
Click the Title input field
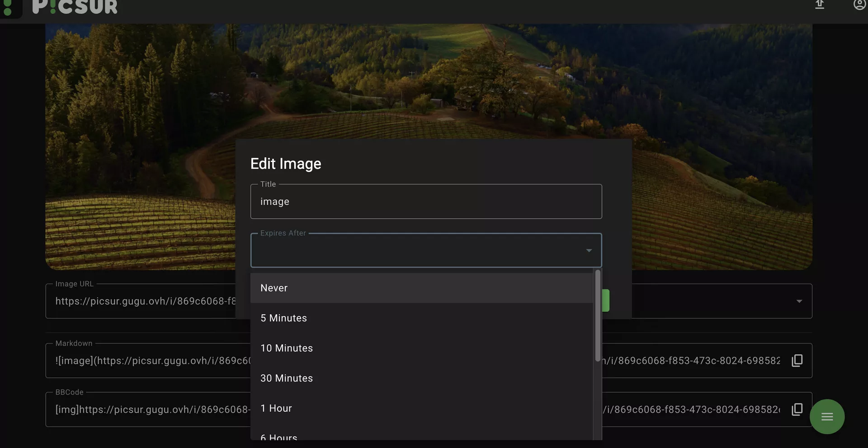coord(426,202)
